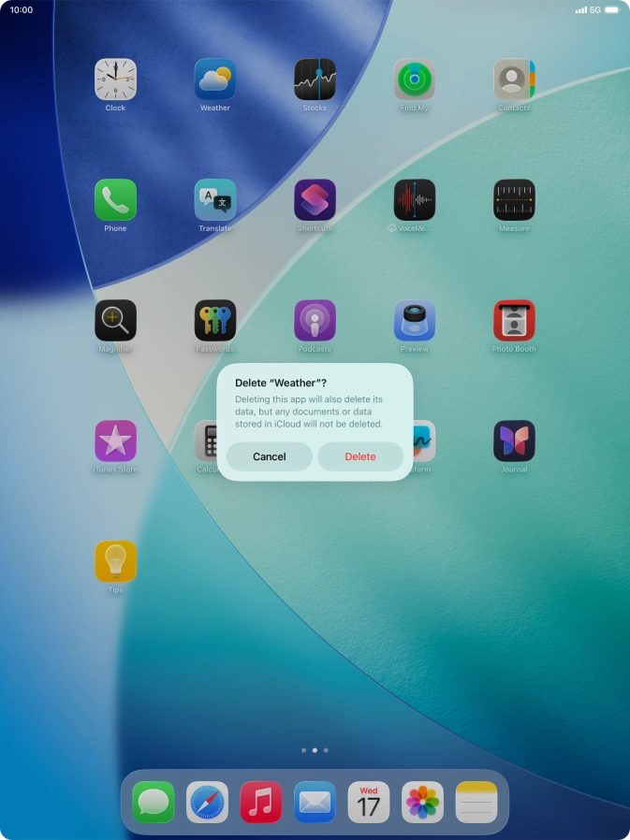Open the Photo Booth app
This screenshot has width=630, height=840.
[x=514, y=321]
